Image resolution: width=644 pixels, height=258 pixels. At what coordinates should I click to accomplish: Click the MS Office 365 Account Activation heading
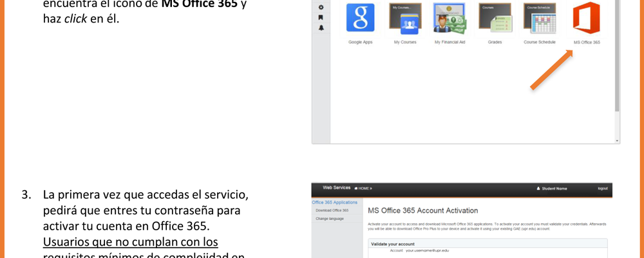point(422,211)
